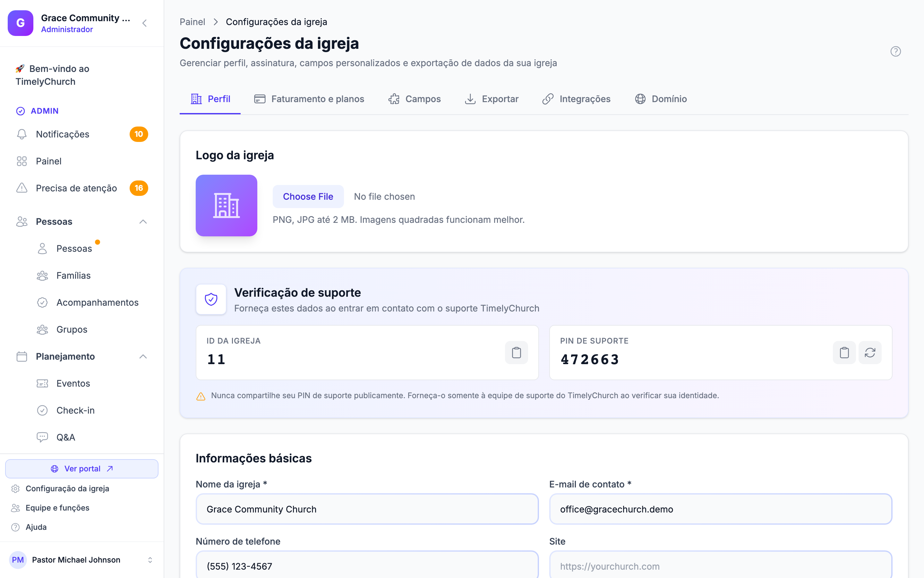The height and width of the screenshot is (578, 924).
Task: Click the E-mail de contato field
Action: coord(721,509)
